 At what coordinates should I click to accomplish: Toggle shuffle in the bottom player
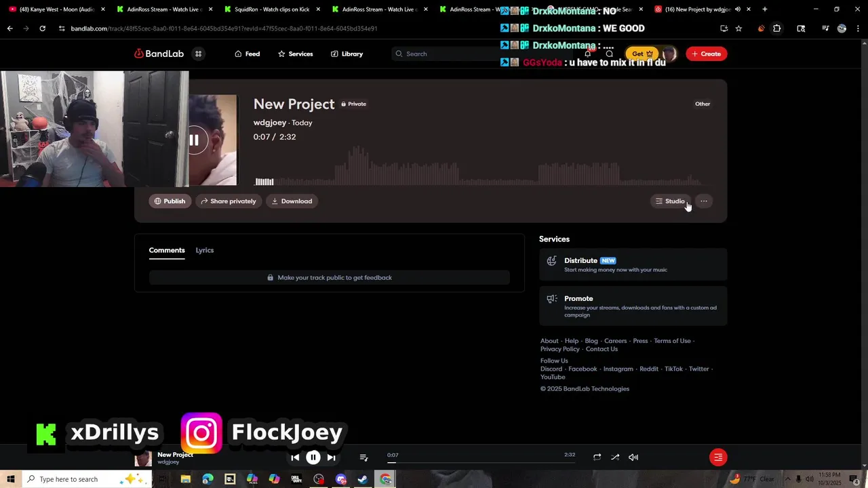click(615, 457)
